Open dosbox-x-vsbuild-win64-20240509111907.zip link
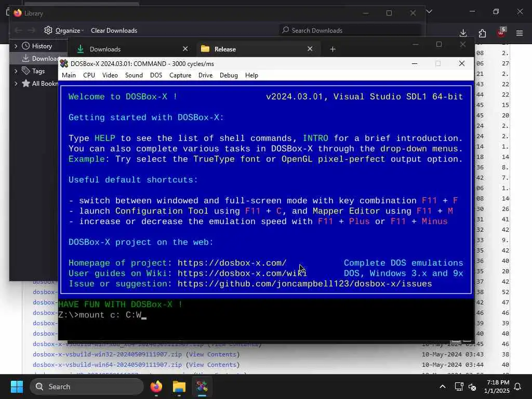The height and width of the screenshot is (399, 532). pos(107,365)
